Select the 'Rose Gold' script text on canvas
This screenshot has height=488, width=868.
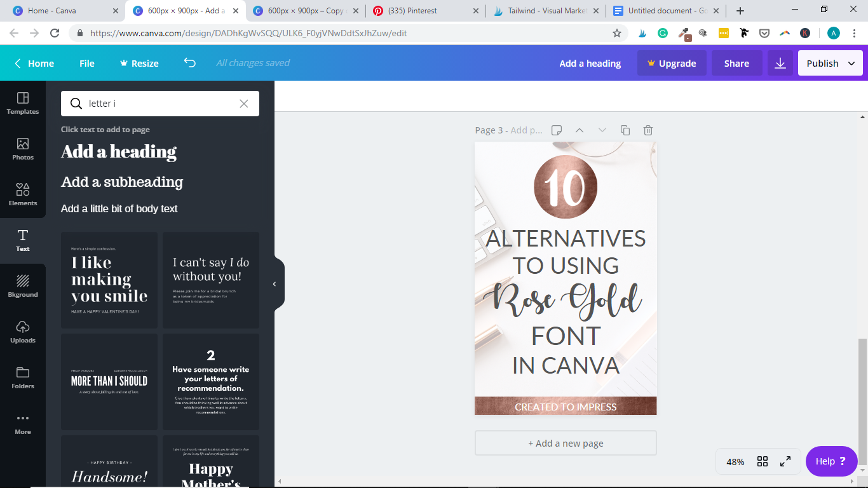coord(562,299)
